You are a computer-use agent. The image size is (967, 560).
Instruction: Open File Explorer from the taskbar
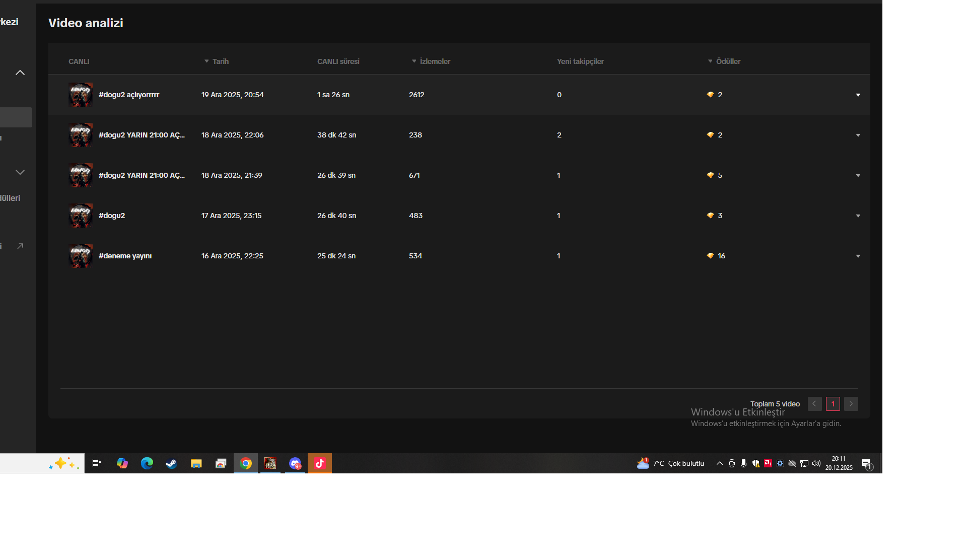click(196, 463)
